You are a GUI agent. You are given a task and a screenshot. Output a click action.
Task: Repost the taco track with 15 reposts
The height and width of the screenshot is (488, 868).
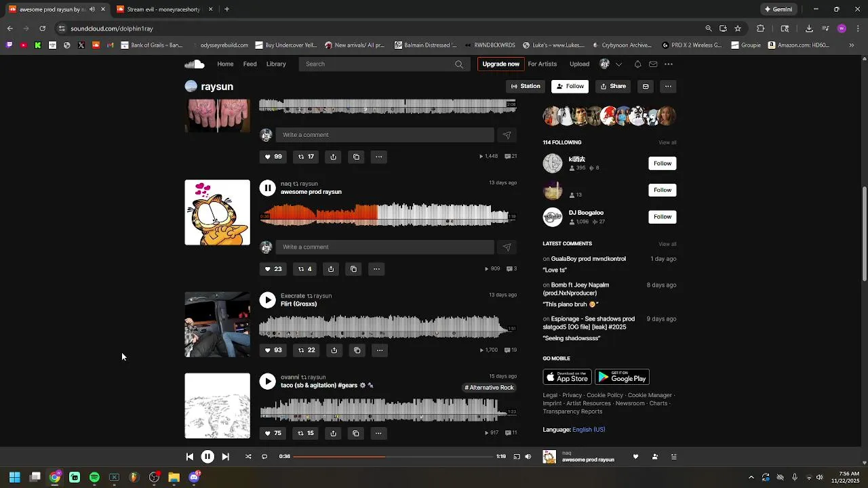[306, 433]
